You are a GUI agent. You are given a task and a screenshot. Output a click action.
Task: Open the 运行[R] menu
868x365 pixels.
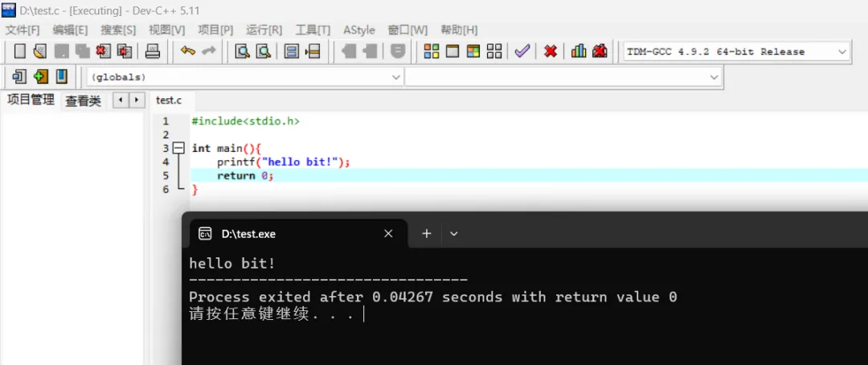click(x=264, y=30)
